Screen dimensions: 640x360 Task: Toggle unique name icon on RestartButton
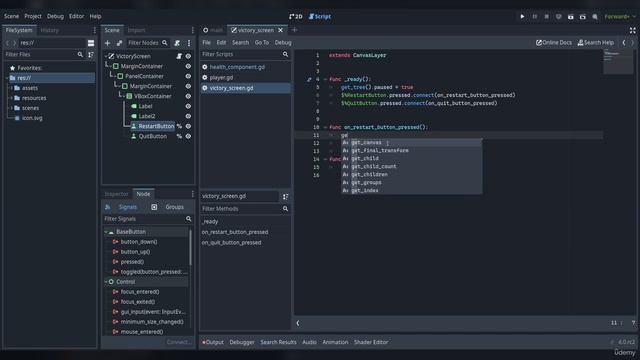pyautogui.click(x=179, y=126)
